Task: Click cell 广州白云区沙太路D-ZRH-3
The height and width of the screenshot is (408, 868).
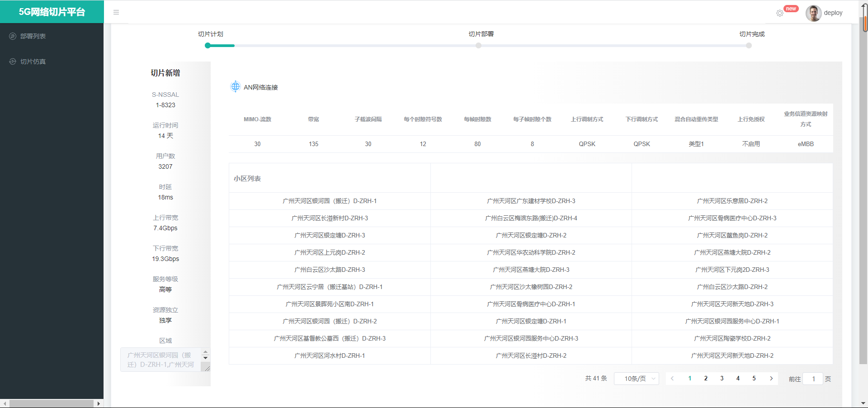Action: (x=330, y=270)
